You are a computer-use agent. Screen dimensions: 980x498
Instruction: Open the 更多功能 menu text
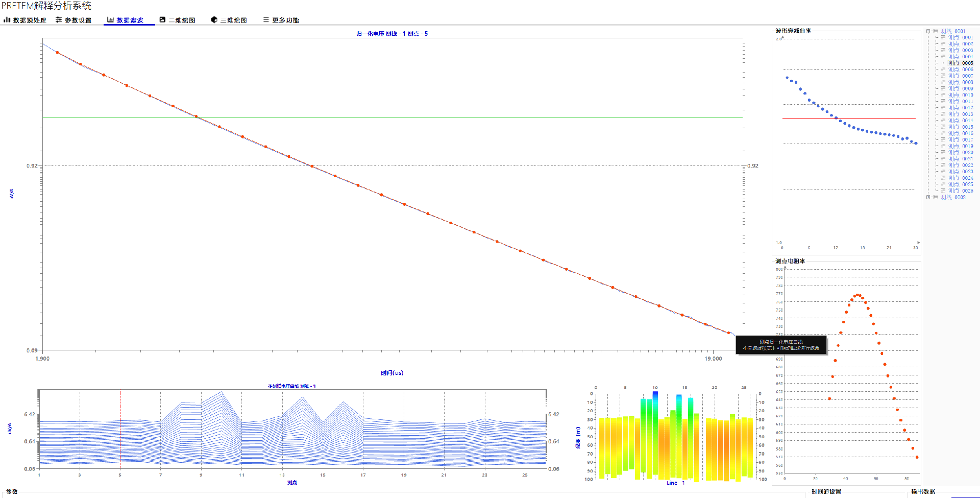click(x=285, y=20)
